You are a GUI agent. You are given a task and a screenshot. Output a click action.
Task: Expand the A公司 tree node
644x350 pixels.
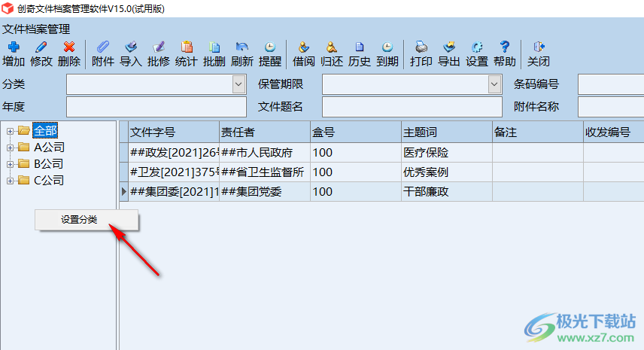pyautogui.click(x=10, y=148)
